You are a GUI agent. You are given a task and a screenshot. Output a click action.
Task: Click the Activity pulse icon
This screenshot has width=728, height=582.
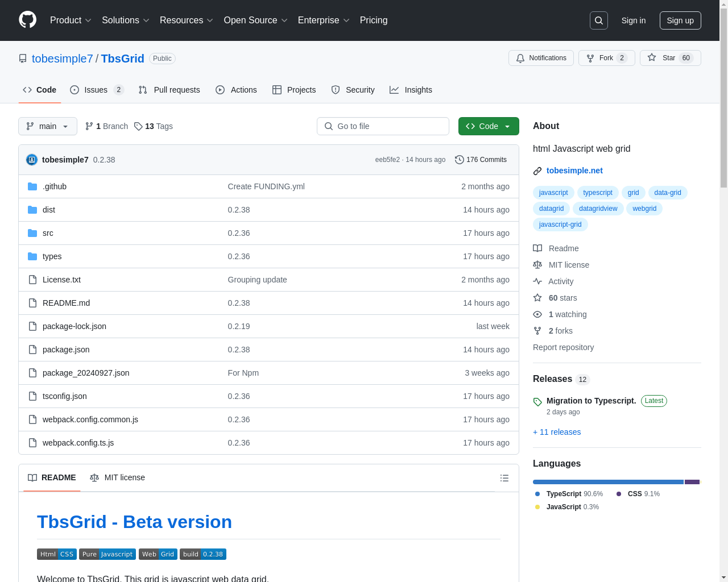coord(537,281)
